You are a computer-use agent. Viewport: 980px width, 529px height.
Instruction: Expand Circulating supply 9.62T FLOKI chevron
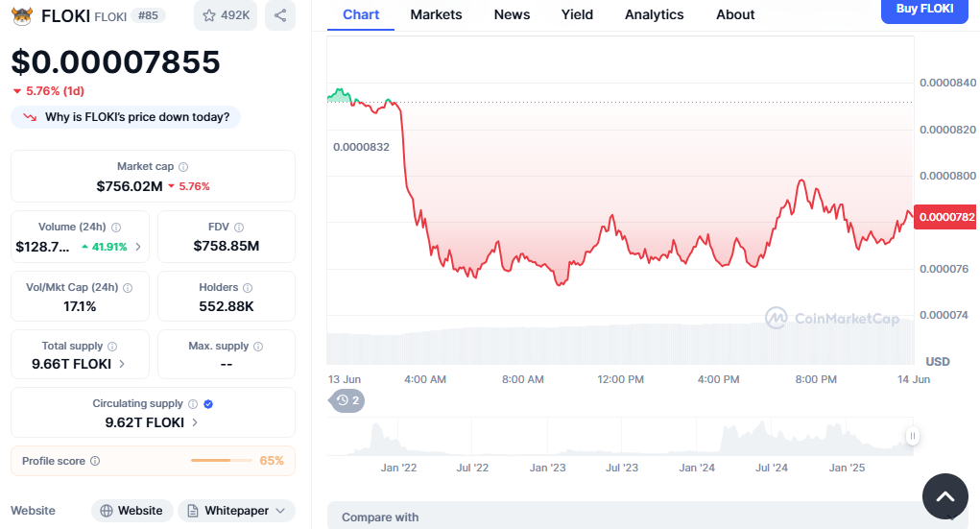coord(195,422)
